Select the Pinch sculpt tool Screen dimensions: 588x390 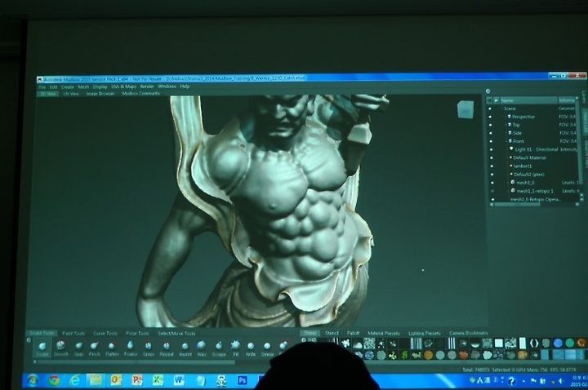95,348
